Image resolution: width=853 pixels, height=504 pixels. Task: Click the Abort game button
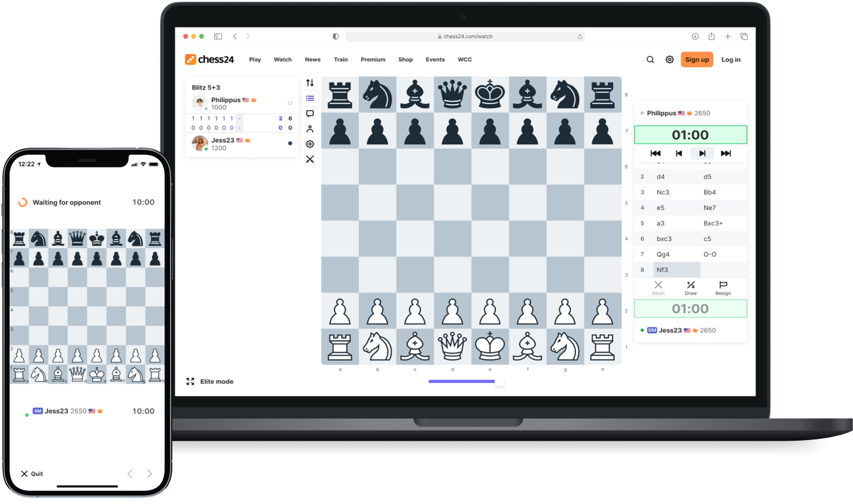(658, 288)
